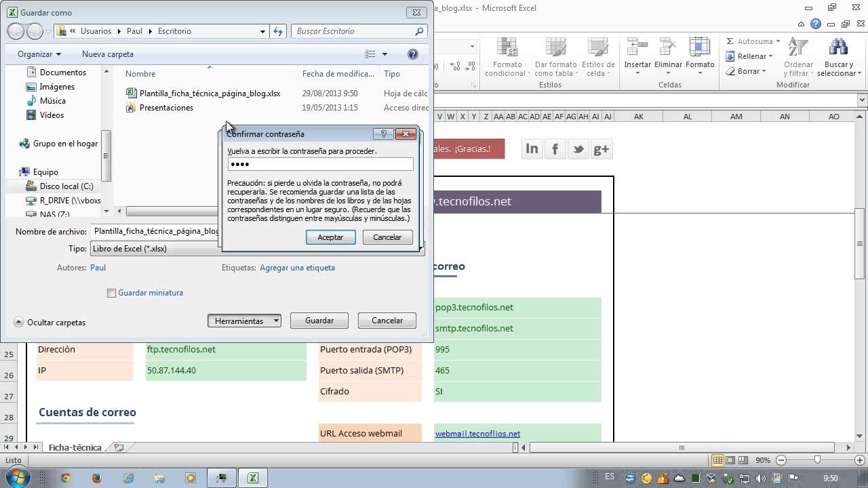Click the Nueva carpeta button

point(108,54)
